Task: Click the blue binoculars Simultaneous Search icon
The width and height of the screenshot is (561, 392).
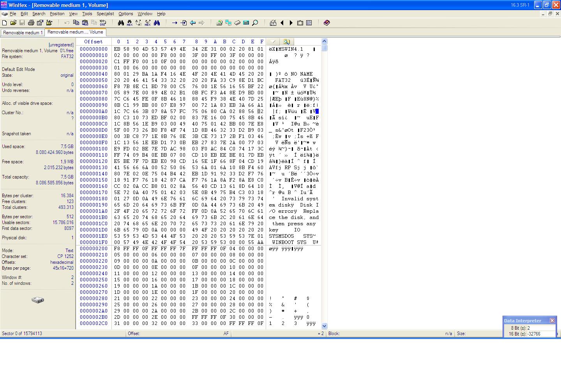Action: [x=157, y=23]
